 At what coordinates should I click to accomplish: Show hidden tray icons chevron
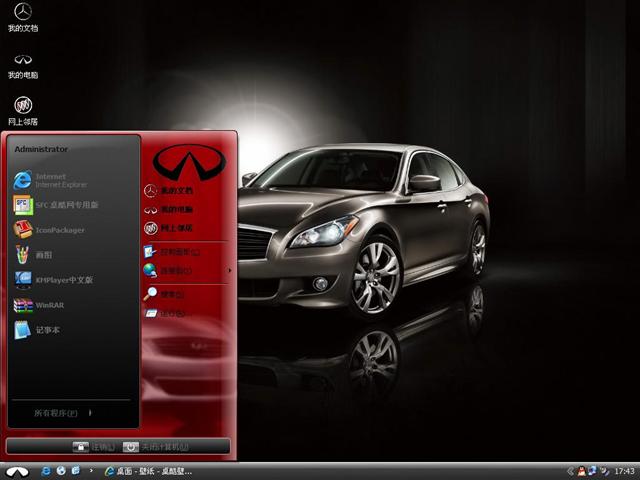coord(570,471)
